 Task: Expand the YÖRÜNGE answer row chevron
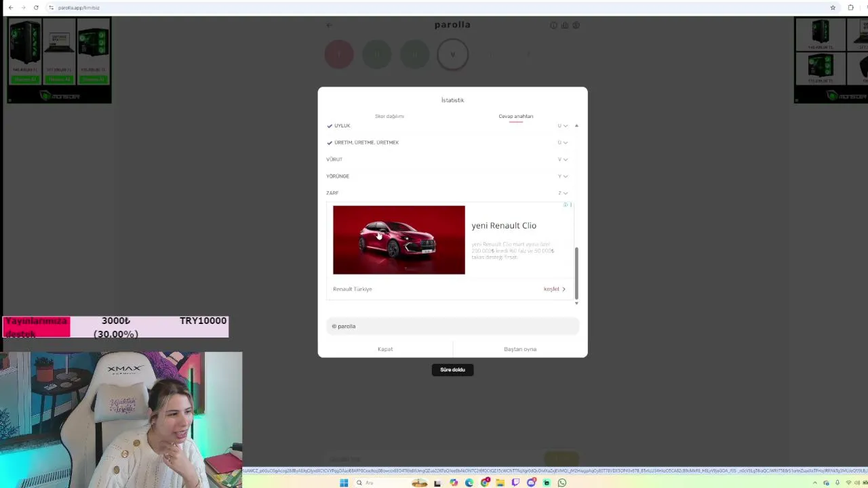pyautogui.click(x=566, y=176)
